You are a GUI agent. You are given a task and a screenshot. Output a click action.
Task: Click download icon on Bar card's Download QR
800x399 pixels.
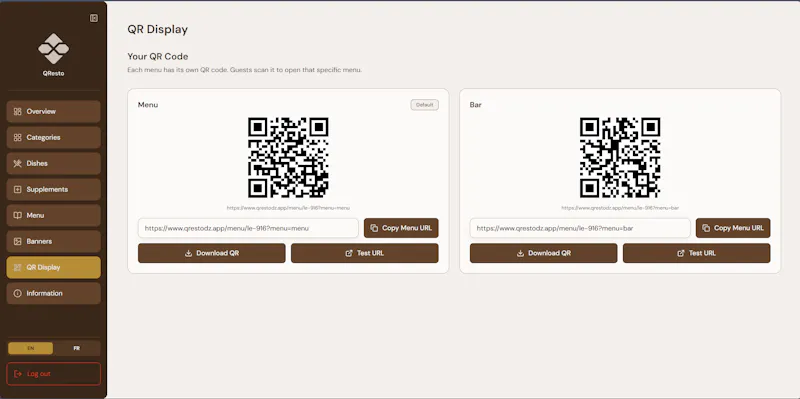(520, 253)
